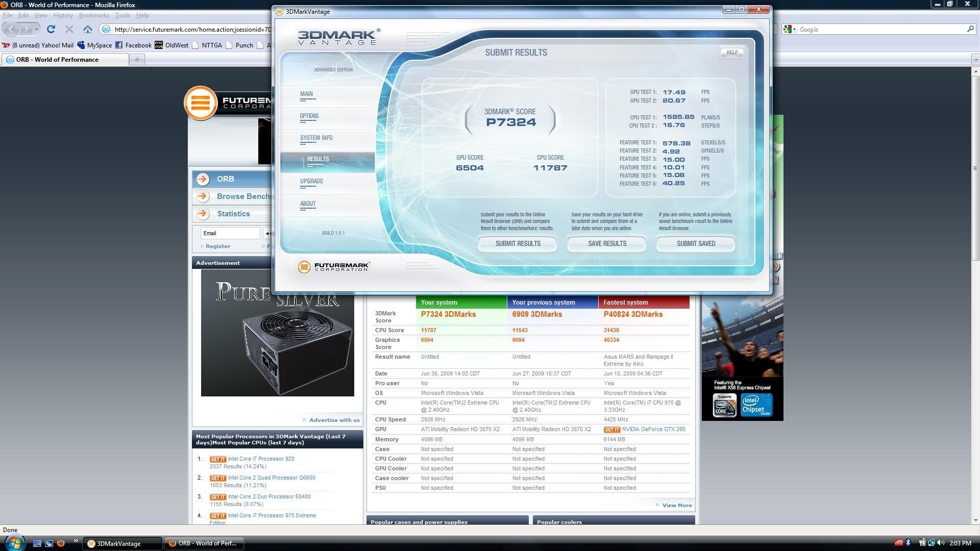
Task: Click the Advertise with us link
Action: [334, 420]
